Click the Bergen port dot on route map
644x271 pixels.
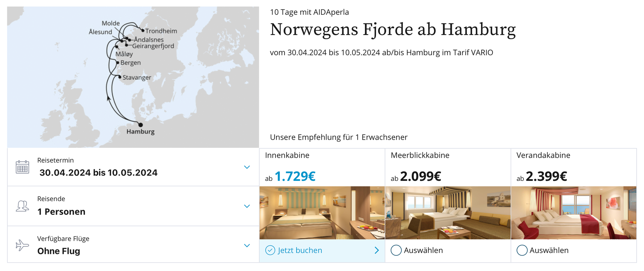click(118, 63)
